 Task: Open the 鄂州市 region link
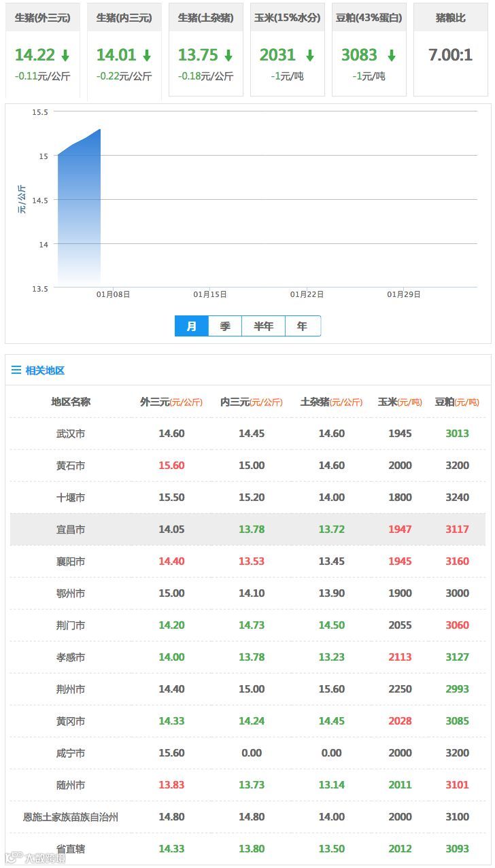coord(71,593)
